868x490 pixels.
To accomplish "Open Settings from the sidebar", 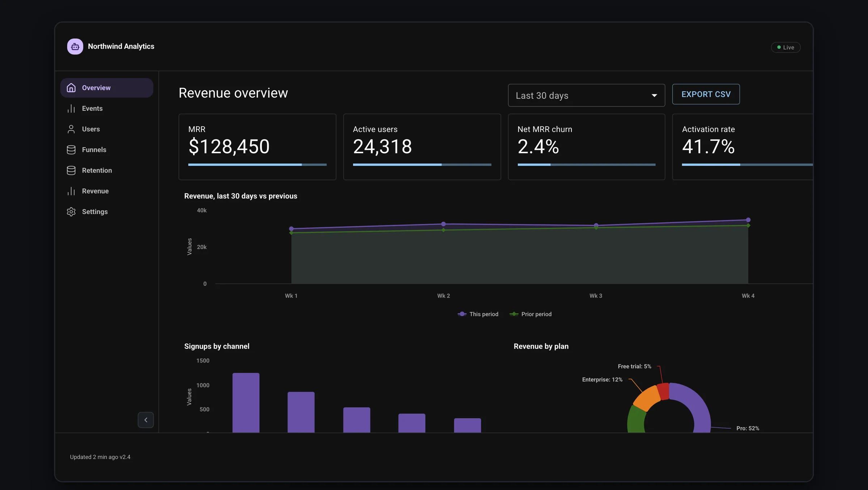I will coord(107,211).
